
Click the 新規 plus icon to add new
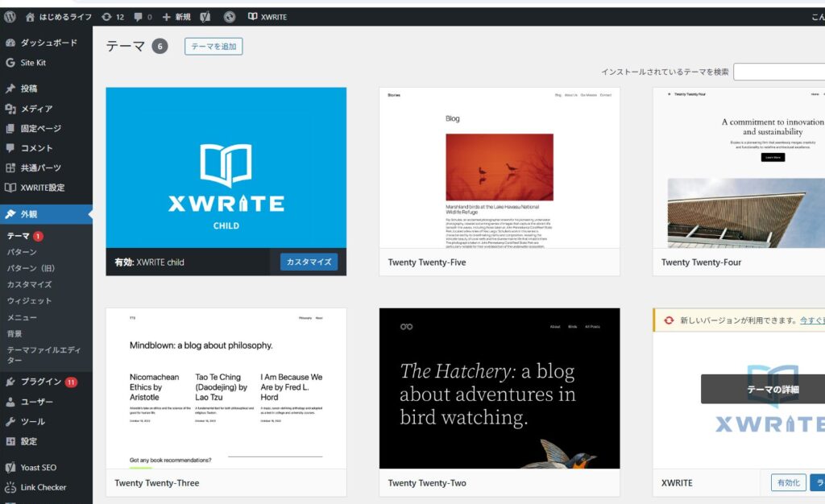(x=167, y=16)
